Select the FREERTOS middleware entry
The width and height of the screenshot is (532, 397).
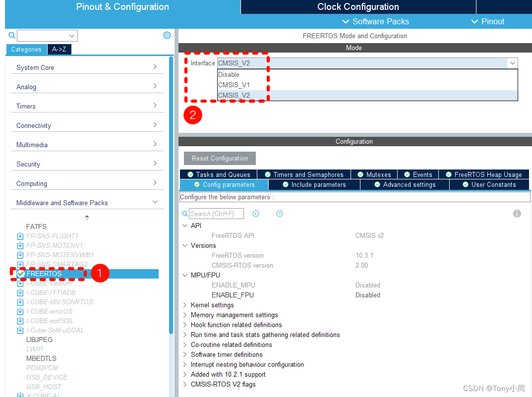pyautogui.click(x=88, y=274)
